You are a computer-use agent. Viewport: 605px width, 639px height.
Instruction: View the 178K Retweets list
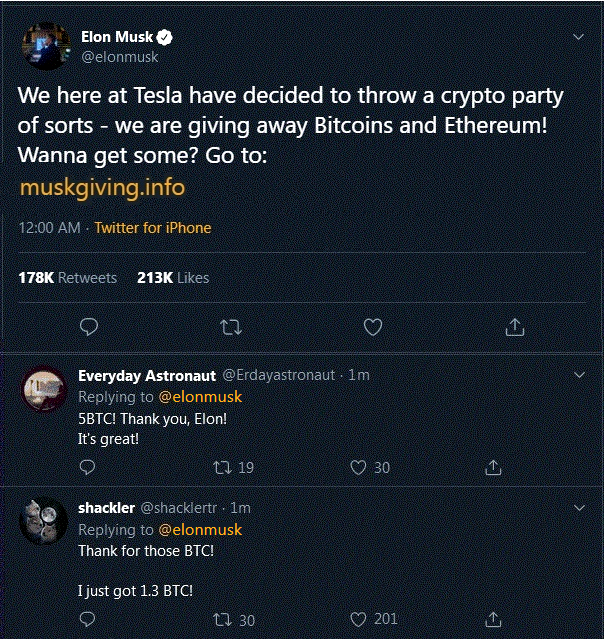(x=68, y=278)
